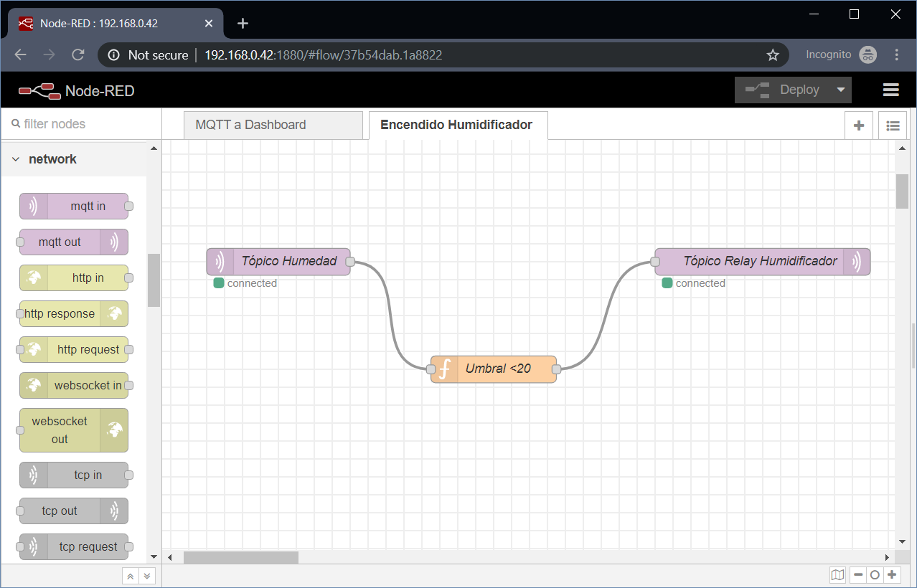Zoom in the workspace canvas

pos(892,574)
